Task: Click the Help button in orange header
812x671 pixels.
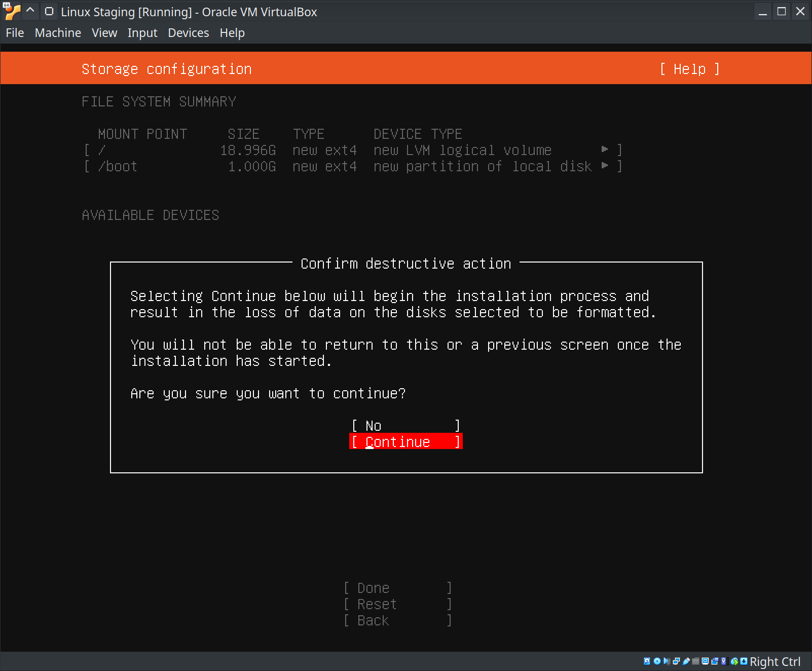Action: coord(689,69)
